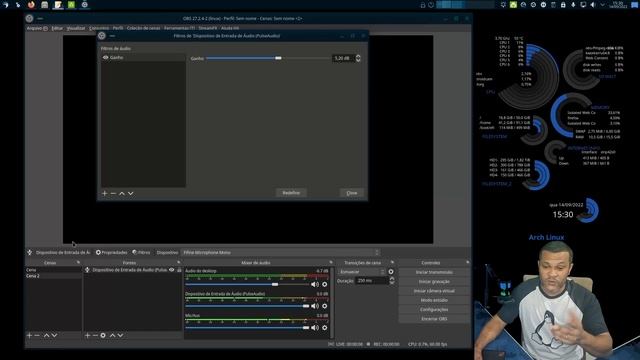Screen dimensions: 640x360
Task: Open transition properties gear next to Esmaecer
Action: coord(391,271)
